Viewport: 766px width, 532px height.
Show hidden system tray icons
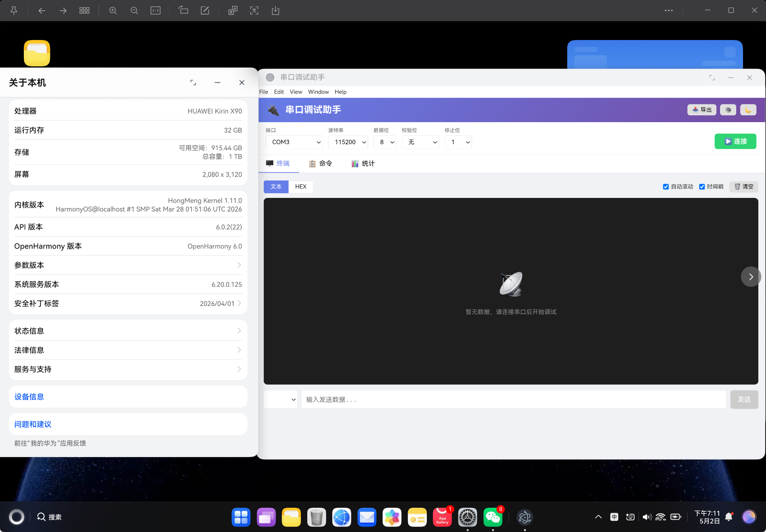(x=598, y=517)
